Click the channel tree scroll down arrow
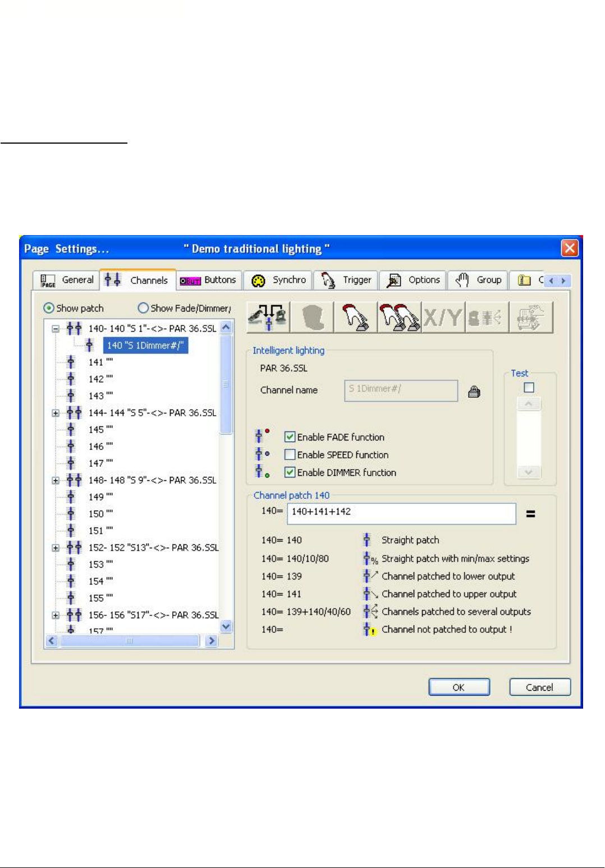 tap(226, 627)
